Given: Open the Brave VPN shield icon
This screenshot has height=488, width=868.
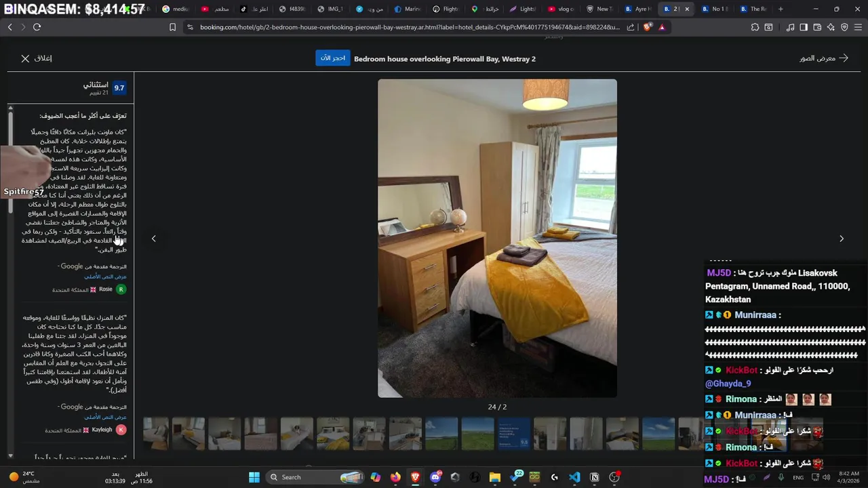Looking at the screenshot, I should point(844,27).
